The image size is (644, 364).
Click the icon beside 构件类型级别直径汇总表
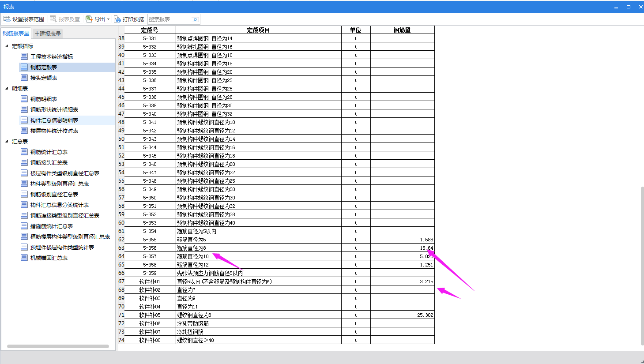[24, 184]
